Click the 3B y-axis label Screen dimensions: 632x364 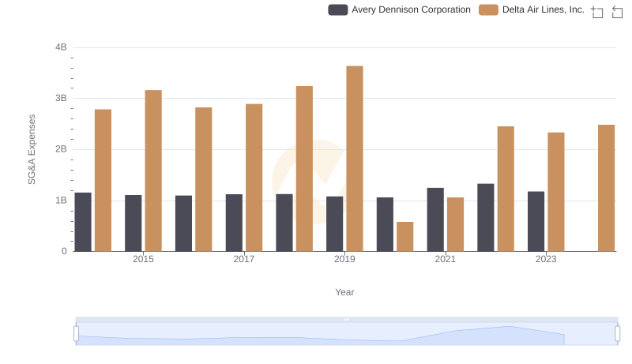pos(61,98)
